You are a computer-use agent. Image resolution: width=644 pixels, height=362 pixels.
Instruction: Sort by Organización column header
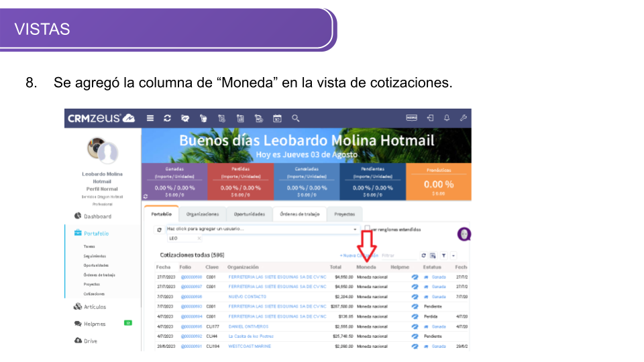243,267
